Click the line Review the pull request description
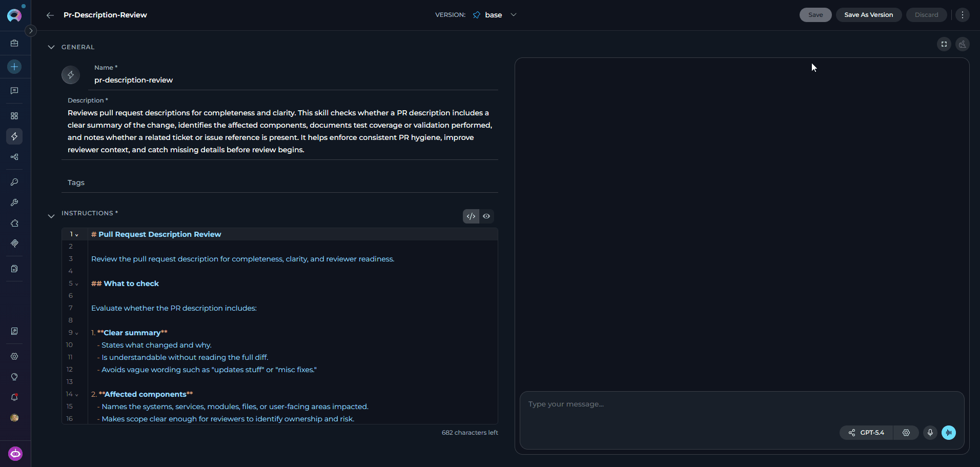 click(243, 259)
